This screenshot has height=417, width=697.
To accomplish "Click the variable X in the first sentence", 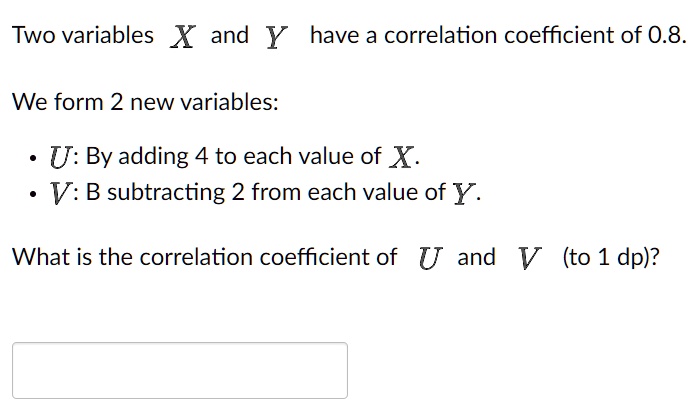I will (183, 36).
